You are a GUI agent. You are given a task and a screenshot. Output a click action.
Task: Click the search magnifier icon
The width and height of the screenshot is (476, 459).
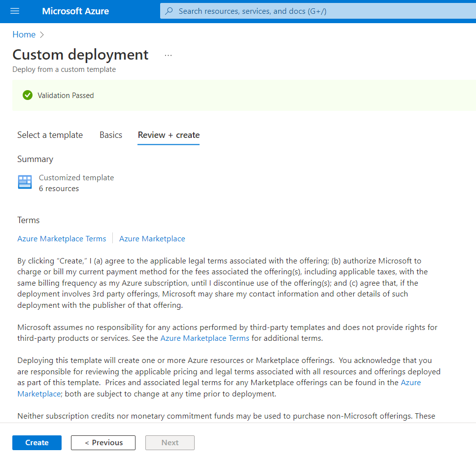pyautogui.click(x=169, y=11)
